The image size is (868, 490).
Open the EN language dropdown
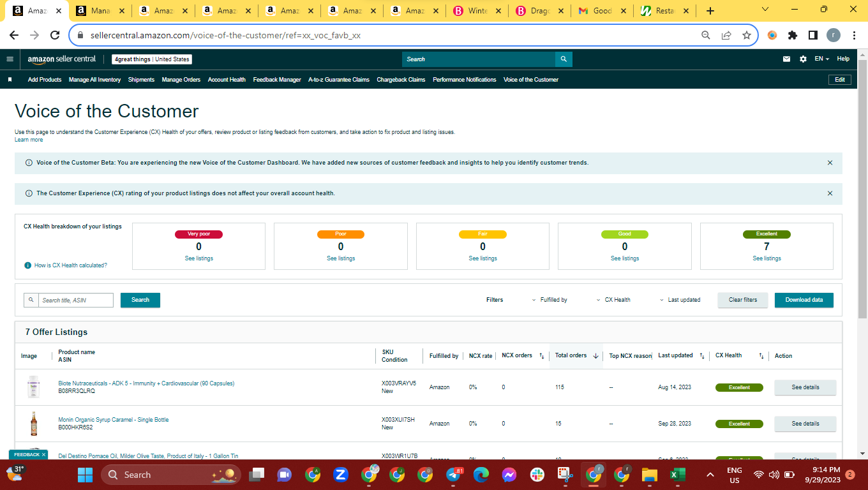(x=822, y=59)
